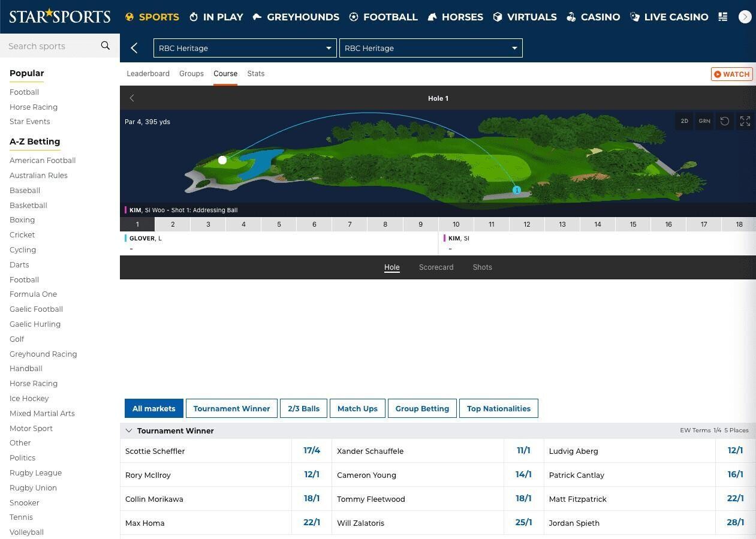Click the search magnifier icon
The height and width of the screenshot is (539, 756).
106,46
